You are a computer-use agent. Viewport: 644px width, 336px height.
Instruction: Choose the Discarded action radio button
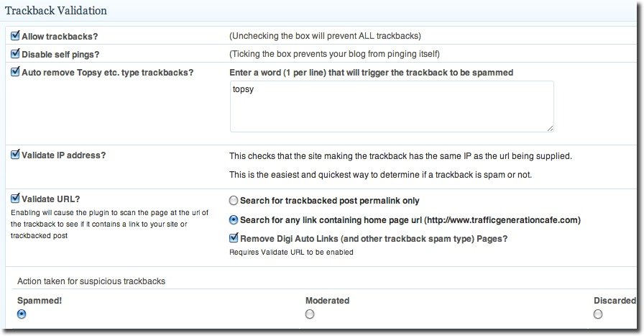[598, 314]
